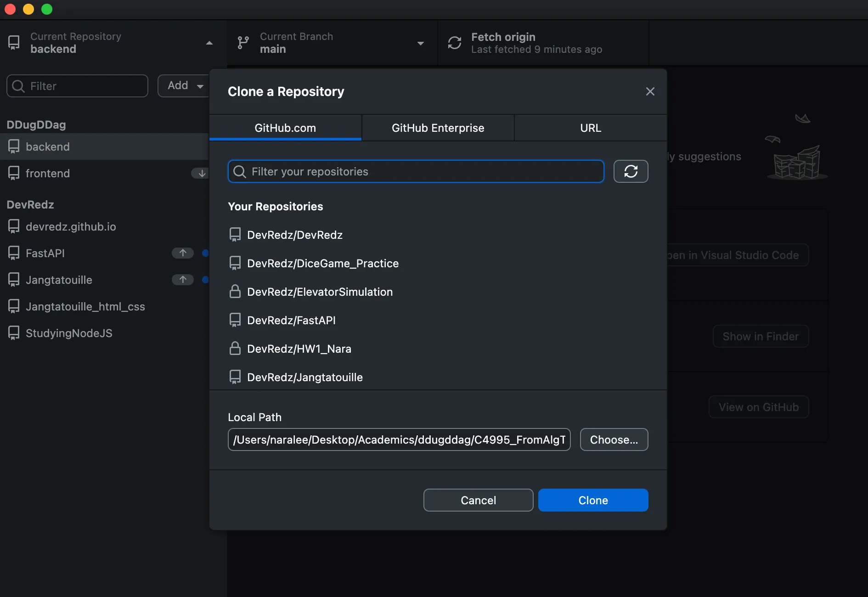Viewport: 868px width, 597px height.
Task: Click the Current Branch git branch icon
Action: click(x=243, y=43)
